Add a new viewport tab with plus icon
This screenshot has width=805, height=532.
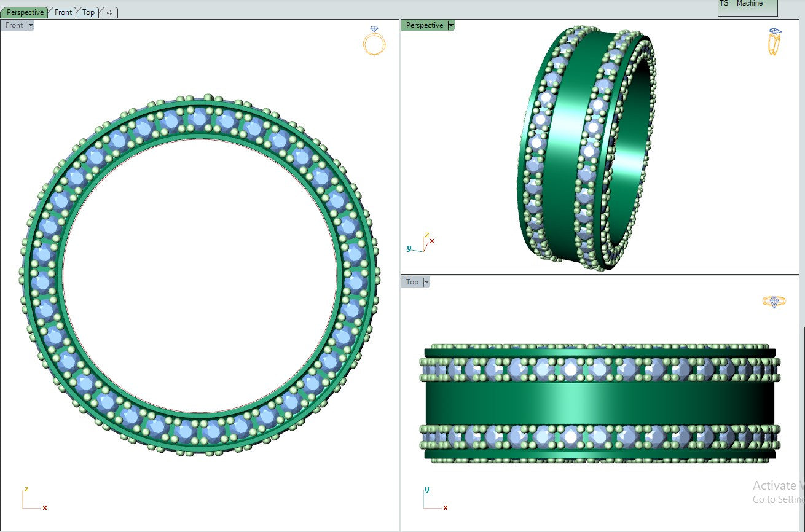109,12
